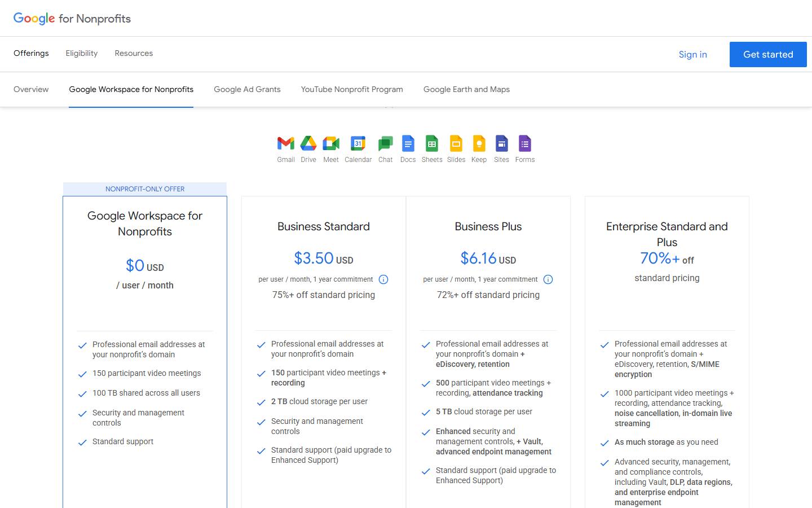Screen dimensions: 812x508
Task: Click the Google Drive icon
Action: (x=308, y=144)
